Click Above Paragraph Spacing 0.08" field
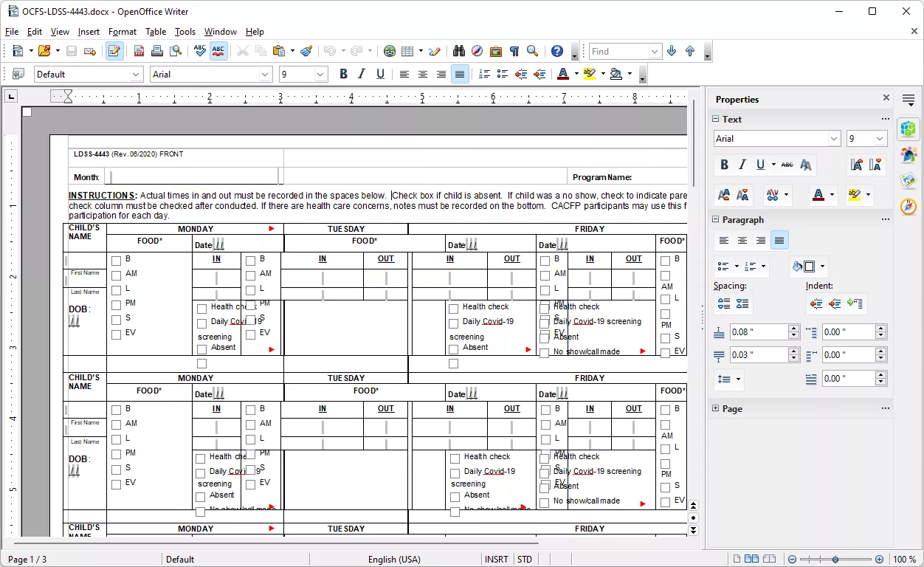This screenshot has width=924, height=567. [759, 332]
